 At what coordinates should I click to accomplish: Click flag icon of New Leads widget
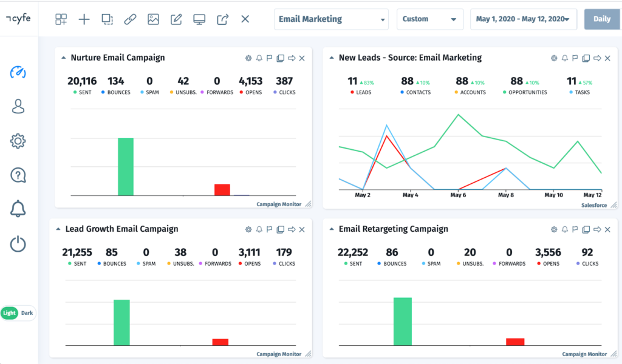575,58
